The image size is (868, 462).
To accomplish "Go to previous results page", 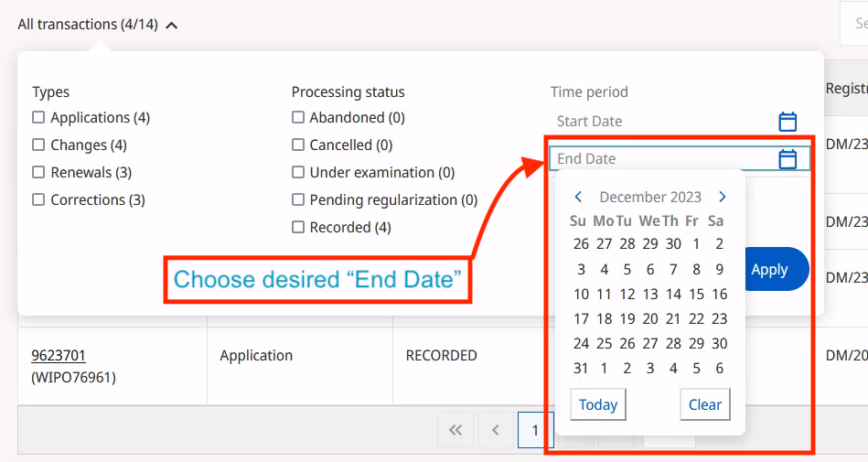I will [x=495, y=429].
